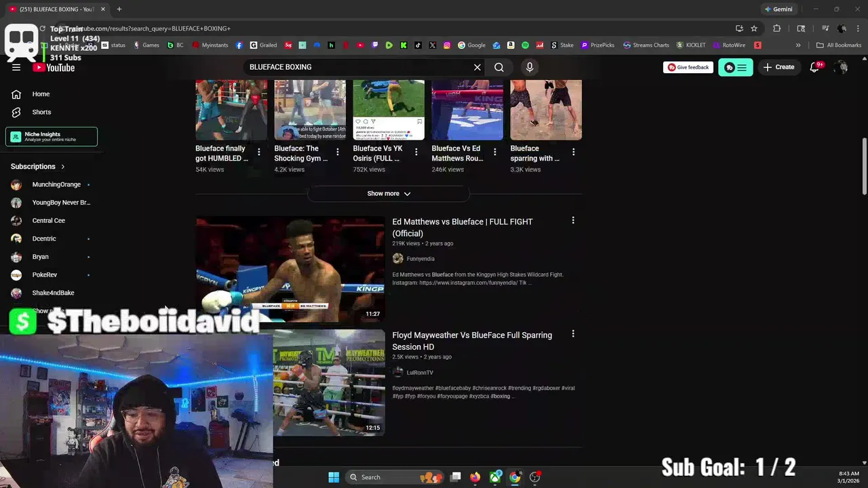Screen dimensions: 868x488
Task: Open the Grailed bookmark
Action: point(263,45)
